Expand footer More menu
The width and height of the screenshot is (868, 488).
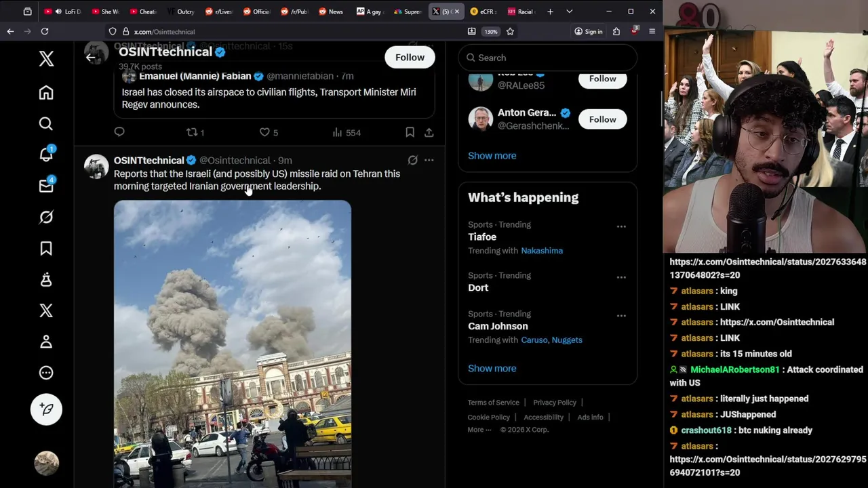pos(479,430)
